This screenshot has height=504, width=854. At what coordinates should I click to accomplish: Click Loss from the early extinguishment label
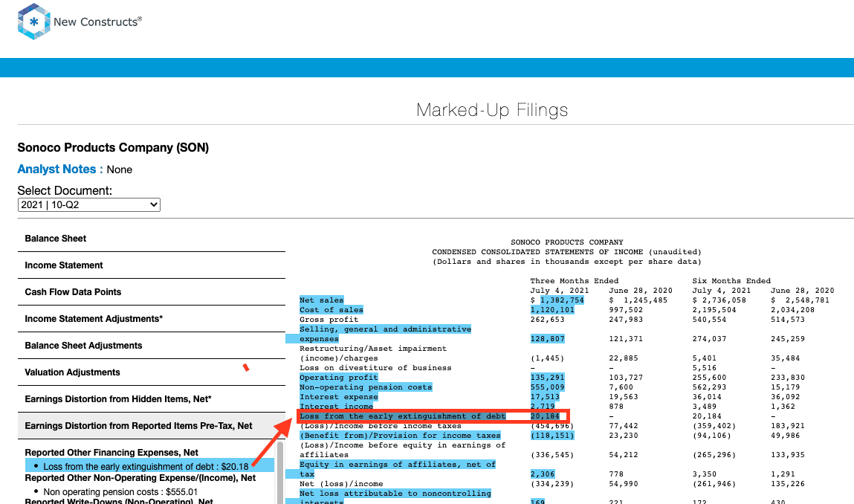pyautogui.click(x=403, y=416)
